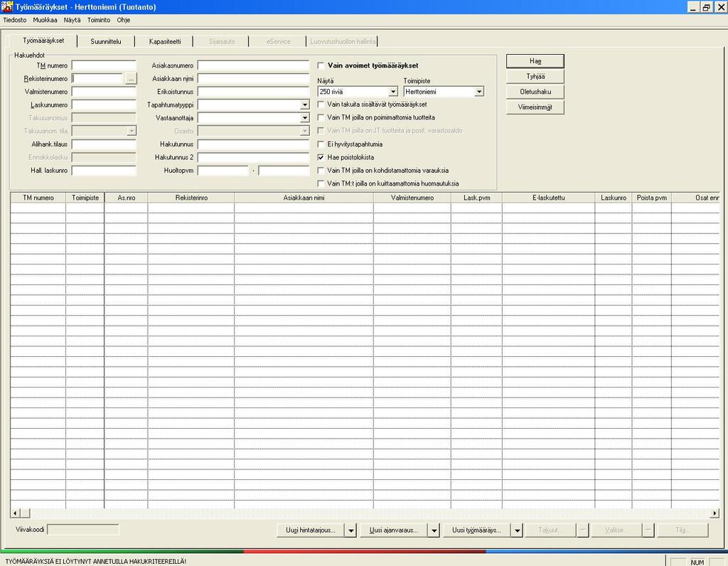Click the Huoltopvm end date field
Viewport: 728px width, 566px height.
pyautogui.click(x=284, y=171)
